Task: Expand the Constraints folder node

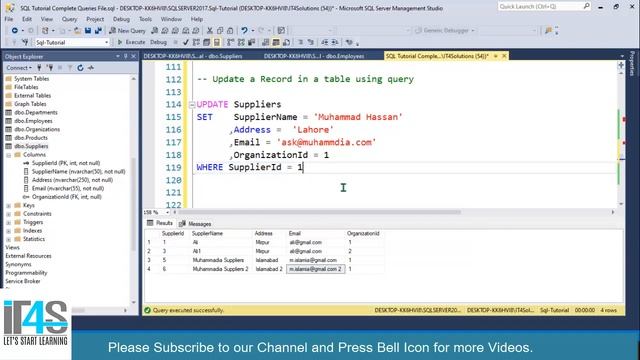Action: [x=9, y=214]
